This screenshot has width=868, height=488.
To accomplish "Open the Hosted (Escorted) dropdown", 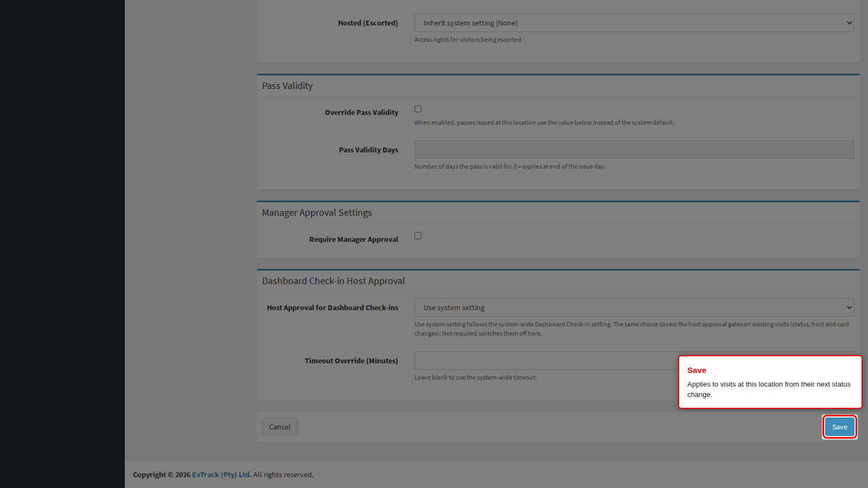I will (x=634, y=23).
